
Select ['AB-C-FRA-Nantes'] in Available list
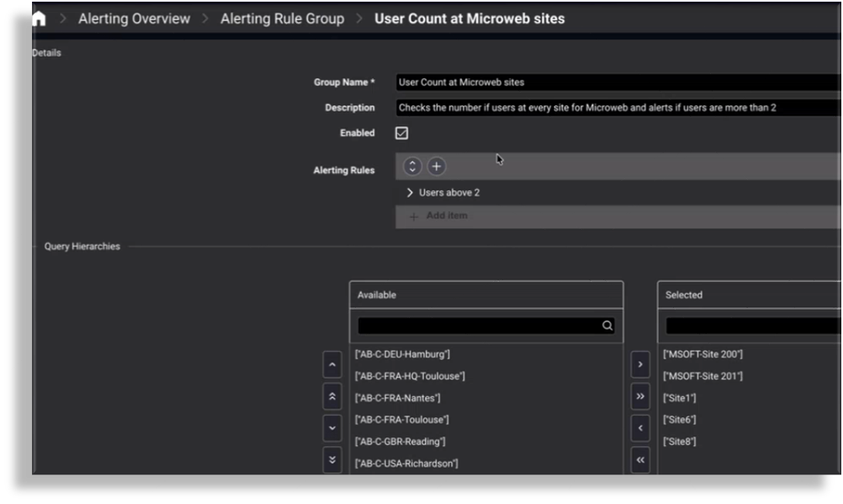click(x=397, y=398)
